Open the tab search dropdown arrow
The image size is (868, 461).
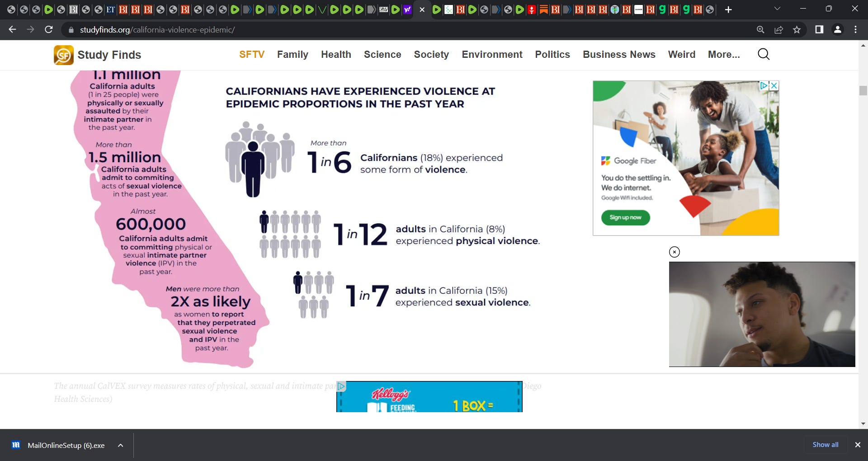[x=777, y=9]
